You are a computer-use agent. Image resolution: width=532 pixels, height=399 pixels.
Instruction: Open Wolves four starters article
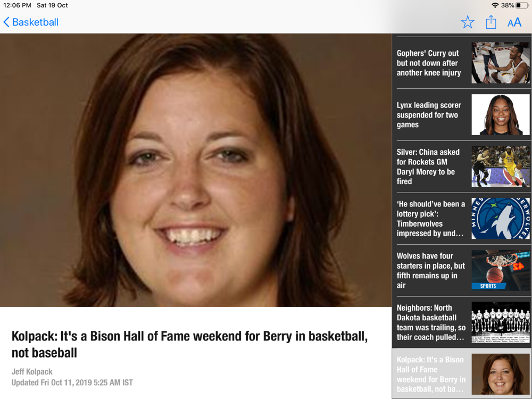(x=461, y=270)
